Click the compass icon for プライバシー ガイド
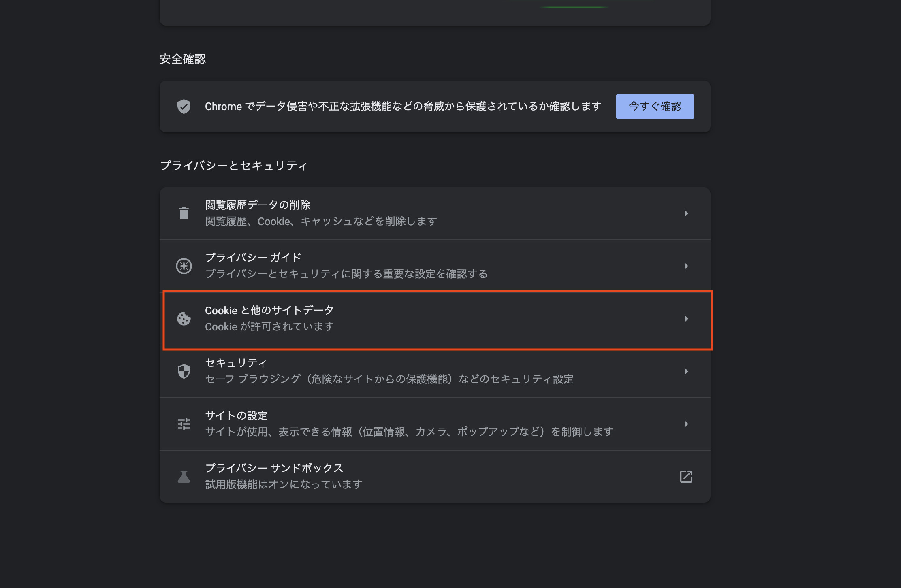The width and height of the screenshot is (901, 588). pos(184,266)
